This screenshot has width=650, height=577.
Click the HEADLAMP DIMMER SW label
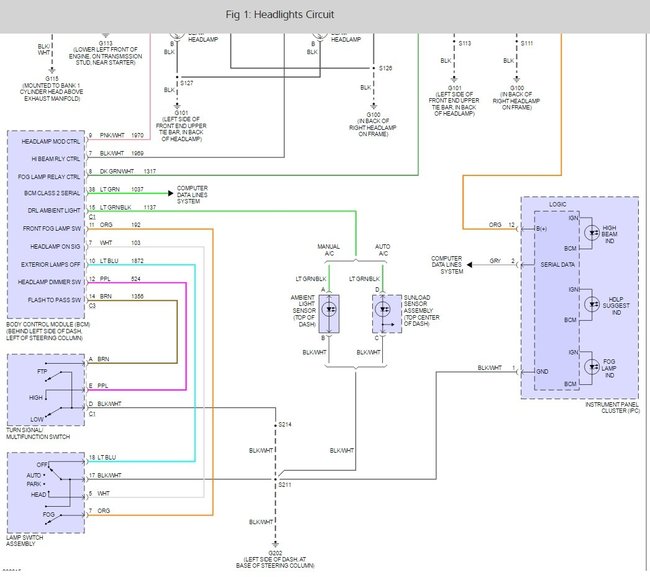[49, 282]
